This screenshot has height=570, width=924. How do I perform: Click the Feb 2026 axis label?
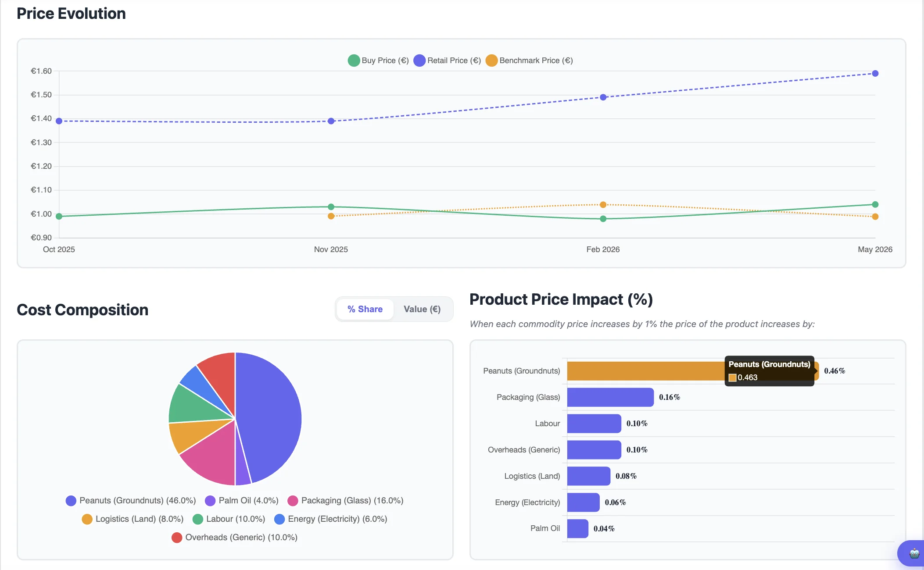pos(603,249)
